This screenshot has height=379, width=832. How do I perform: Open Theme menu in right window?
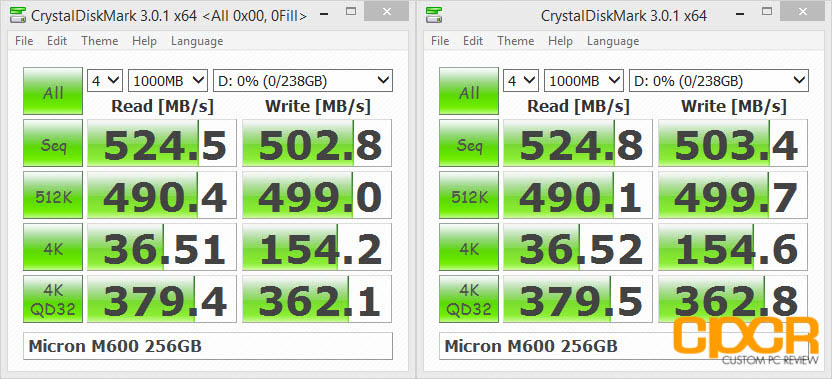coord(516,41)
